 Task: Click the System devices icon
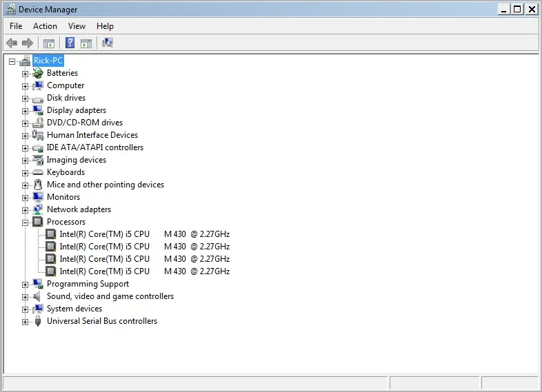(x=38, y=309)
